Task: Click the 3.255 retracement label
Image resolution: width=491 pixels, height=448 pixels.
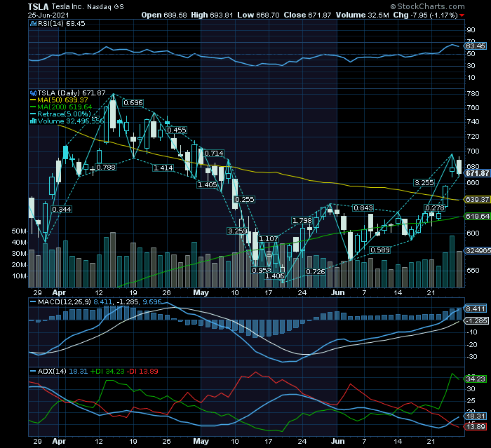Action: click(424, 183)
